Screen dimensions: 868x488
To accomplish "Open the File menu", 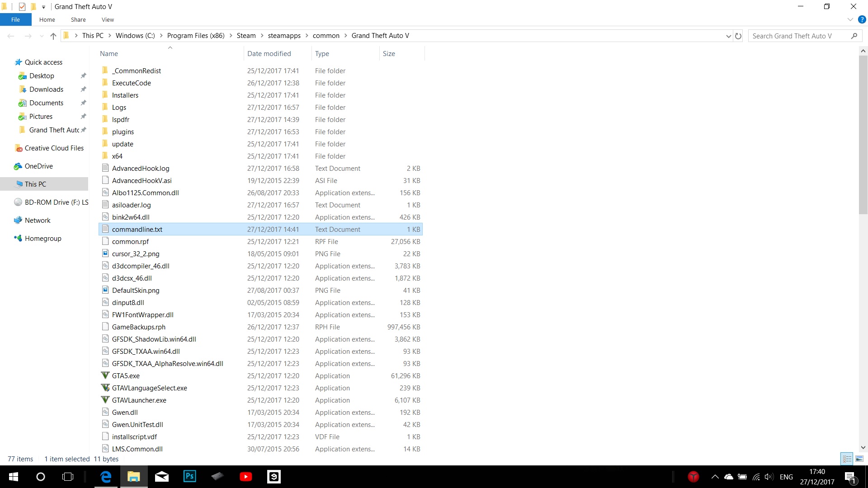I will tap(15, 19).
